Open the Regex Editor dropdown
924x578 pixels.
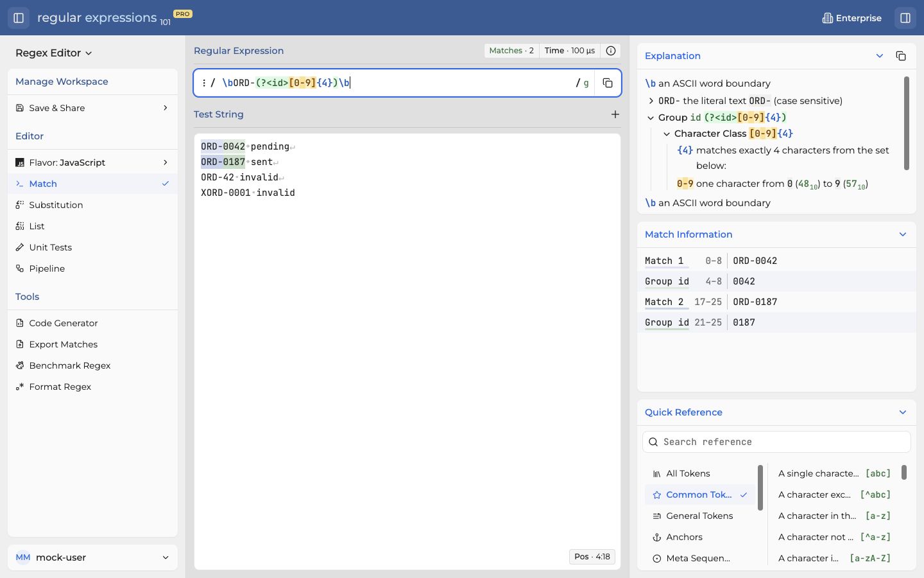coord(54,53)
